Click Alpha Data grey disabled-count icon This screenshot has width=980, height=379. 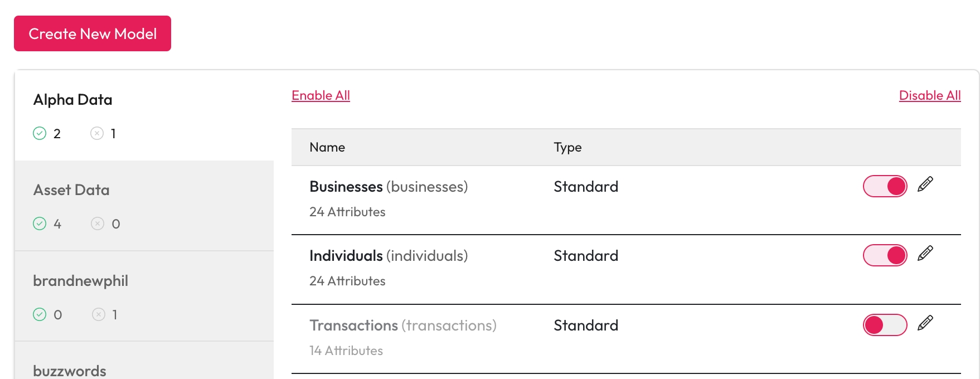(x=97, y=133)
